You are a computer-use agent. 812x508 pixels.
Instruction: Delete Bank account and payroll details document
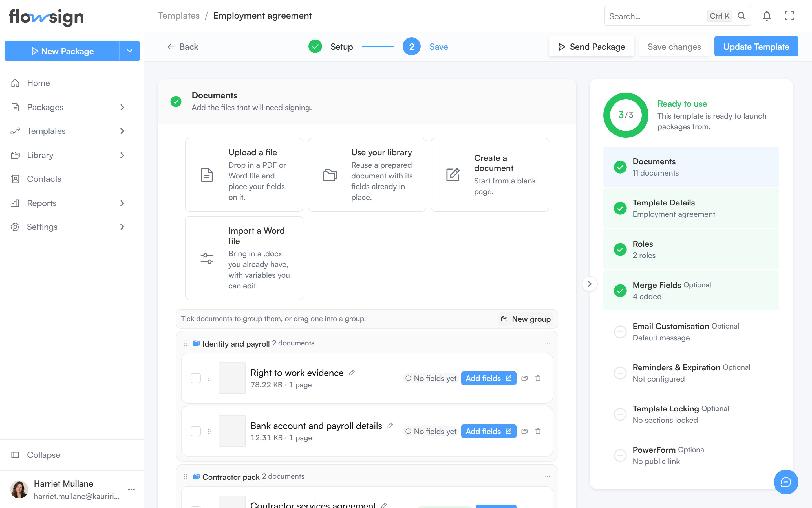[538, 432]
